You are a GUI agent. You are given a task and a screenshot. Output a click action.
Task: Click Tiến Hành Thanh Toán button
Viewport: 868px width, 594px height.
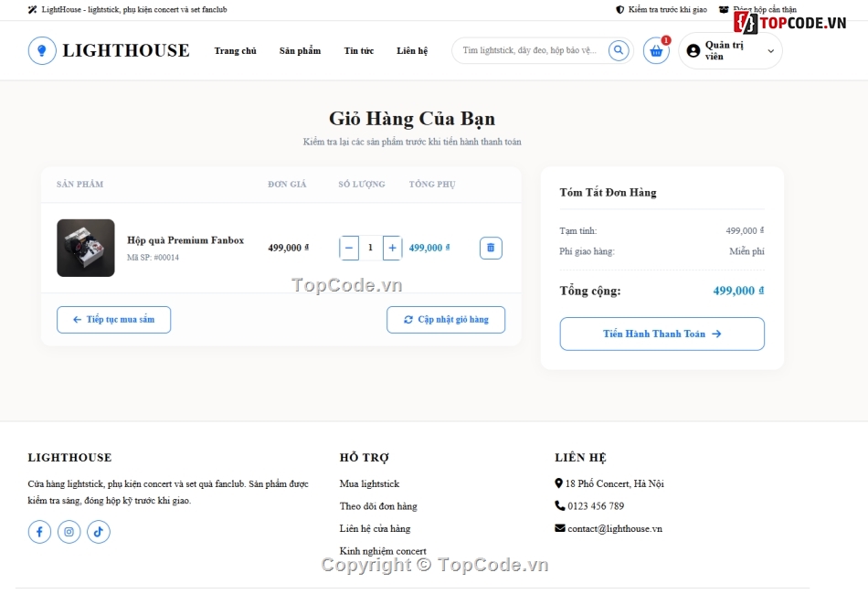662,334
